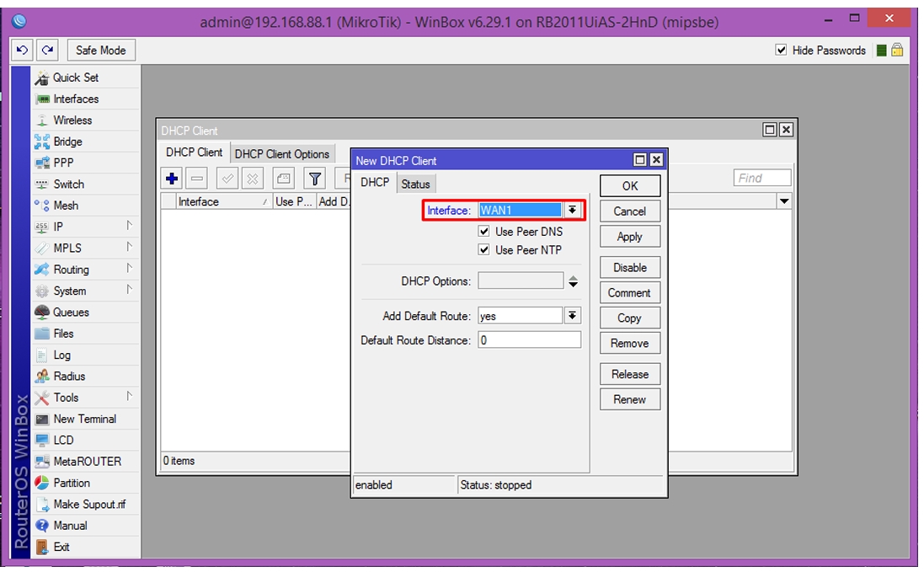Click the filter funnel icon

(315, 179)
